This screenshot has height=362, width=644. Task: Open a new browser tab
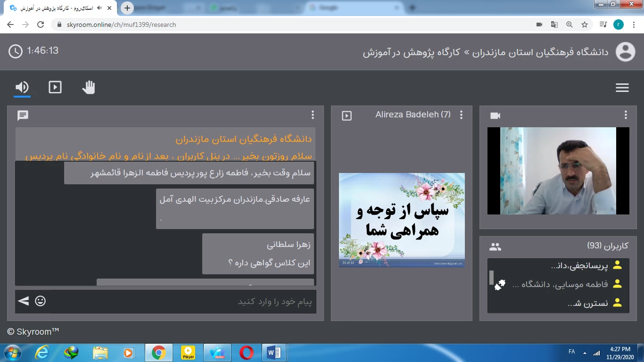coord(127,8)
